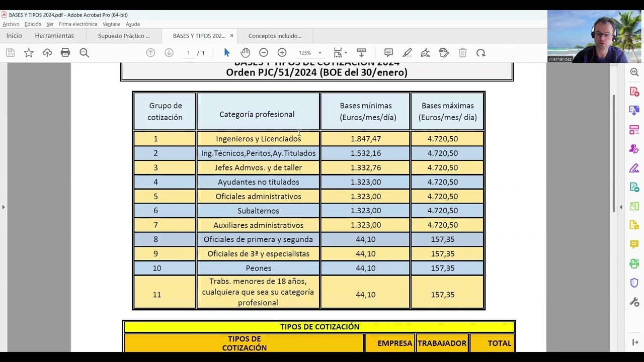Open the Firma electrónica menu

[x=78, y=24]
